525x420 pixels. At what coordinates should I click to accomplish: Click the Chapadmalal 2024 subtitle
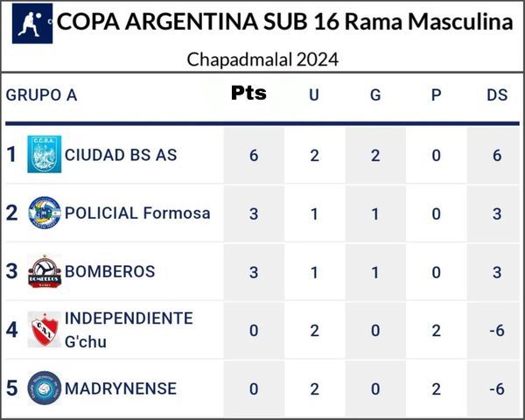(262, 59)
